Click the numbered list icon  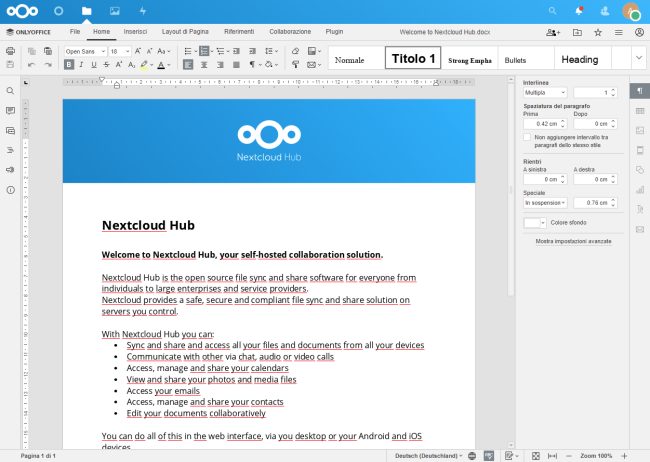coord(204,51)
